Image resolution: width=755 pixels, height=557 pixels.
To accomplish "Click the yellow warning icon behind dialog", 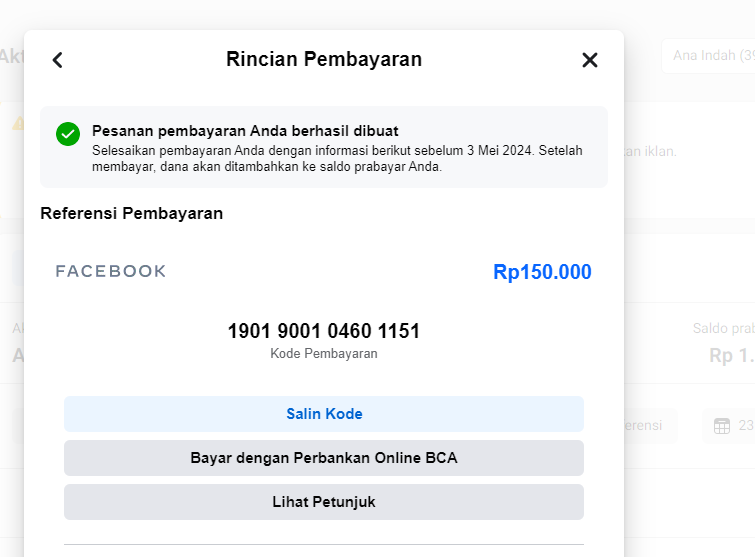I will pos(18,123).
